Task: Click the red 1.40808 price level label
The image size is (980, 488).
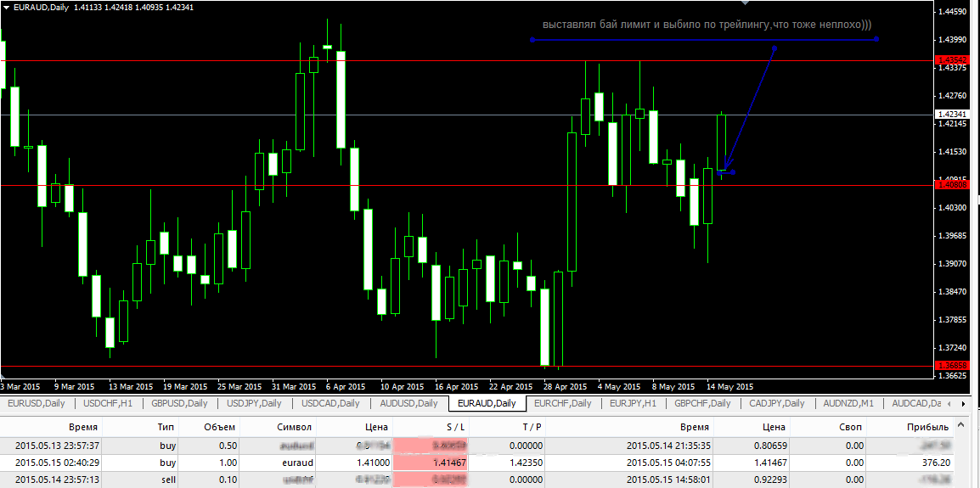Action: point(953,185)
